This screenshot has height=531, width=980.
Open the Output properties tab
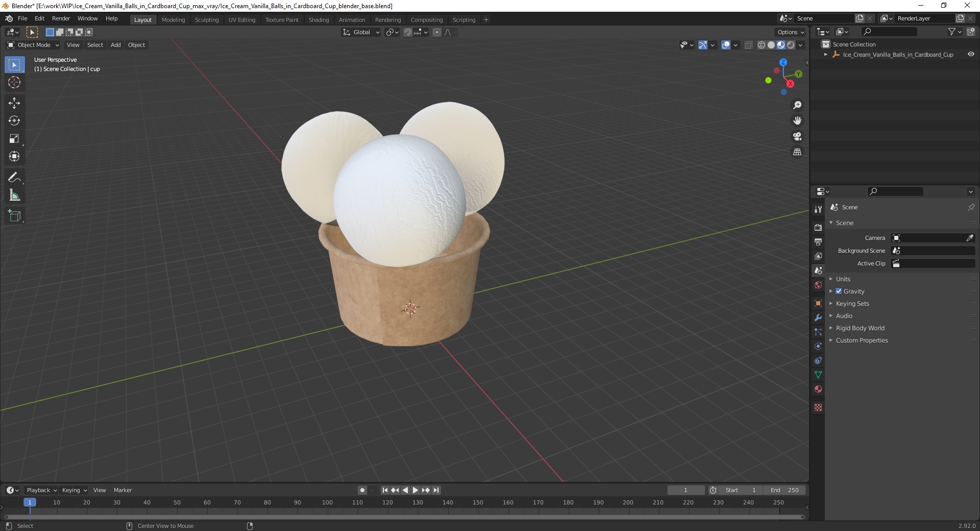[x=818, y=242]
